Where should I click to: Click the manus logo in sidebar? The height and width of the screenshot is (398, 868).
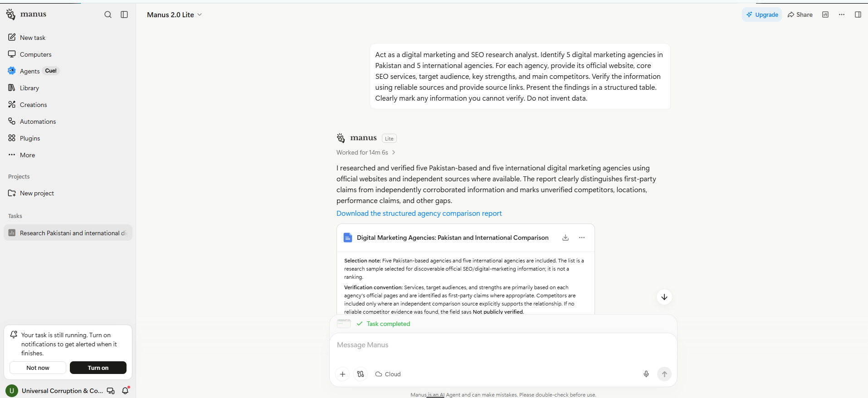26,14
